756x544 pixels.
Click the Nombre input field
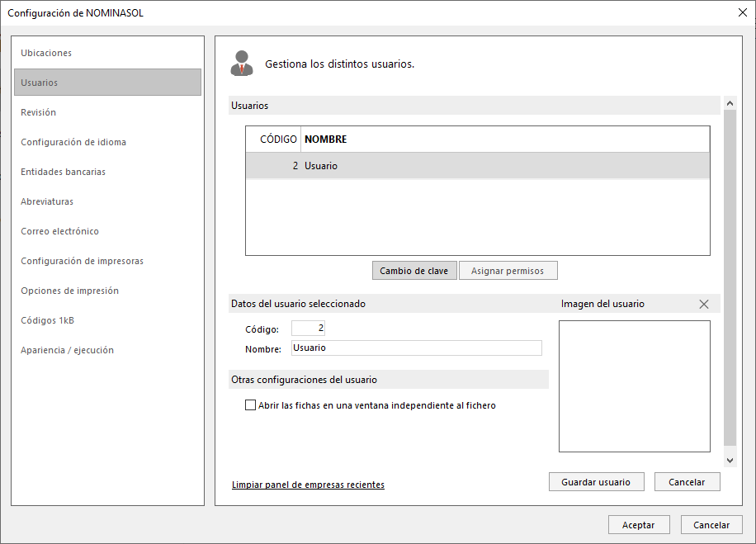(x=417, y=348)
